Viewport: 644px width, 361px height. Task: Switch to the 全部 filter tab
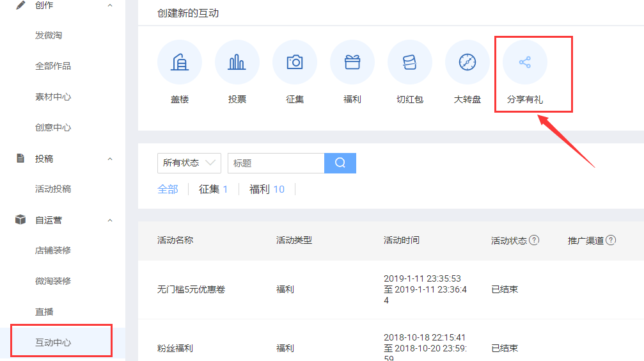[168, 189]
